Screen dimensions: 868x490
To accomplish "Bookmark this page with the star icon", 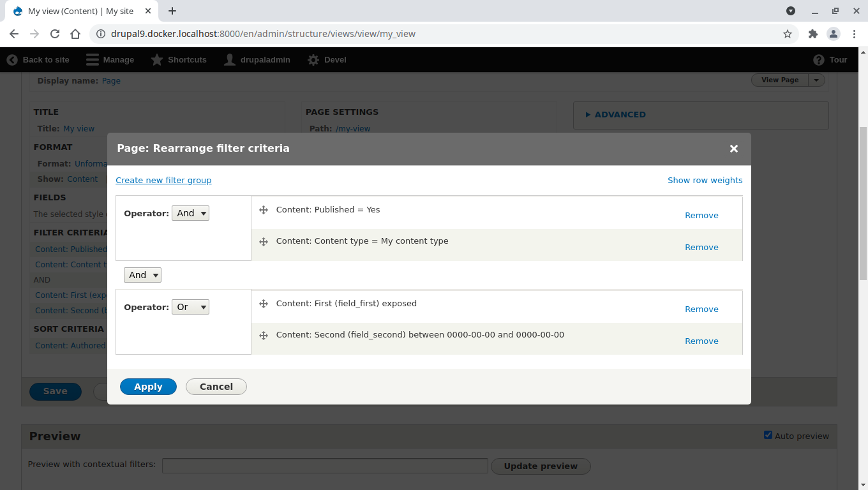I will tap(788, 34).
